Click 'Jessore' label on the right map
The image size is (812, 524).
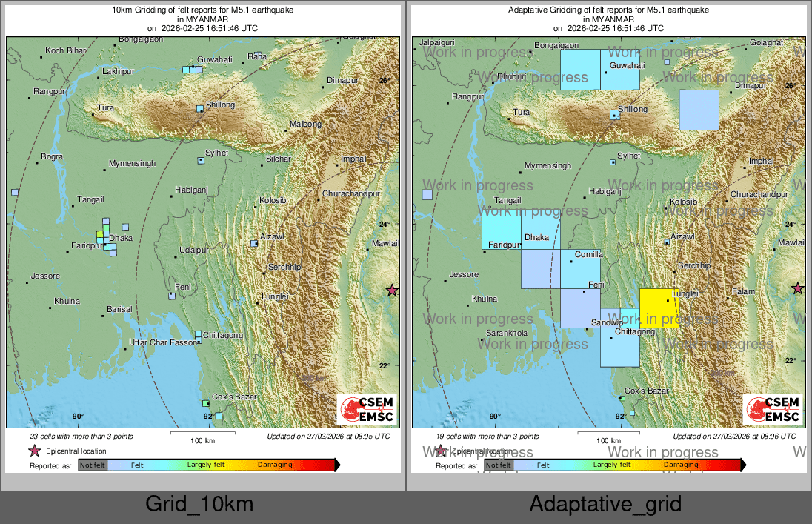pos(464,275)
